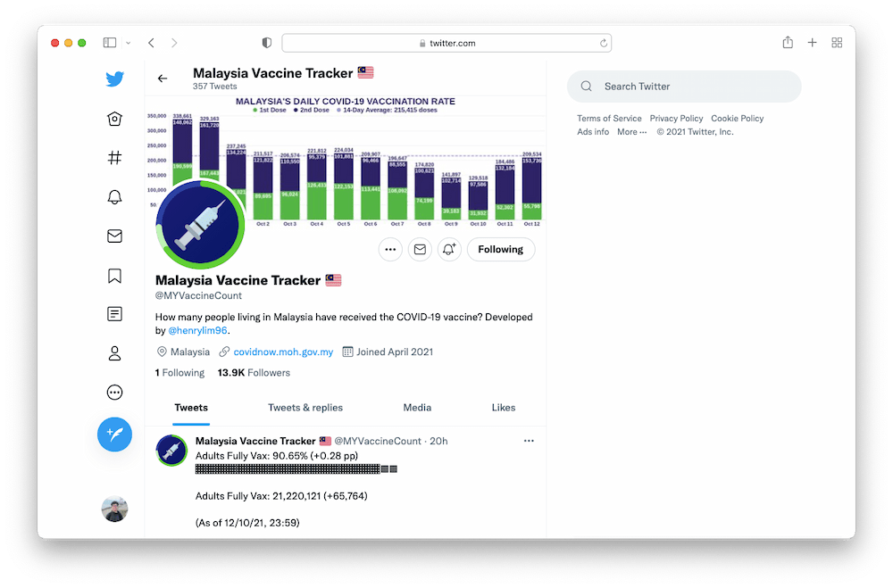Open the Terms of Service link
The width and height of the screenshot is (893, 588).
coord(609,119)
